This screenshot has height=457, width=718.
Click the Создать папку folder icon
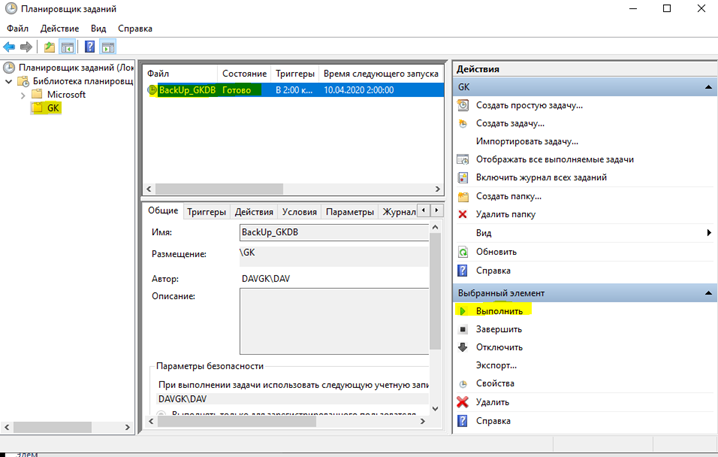click(463, 196)
